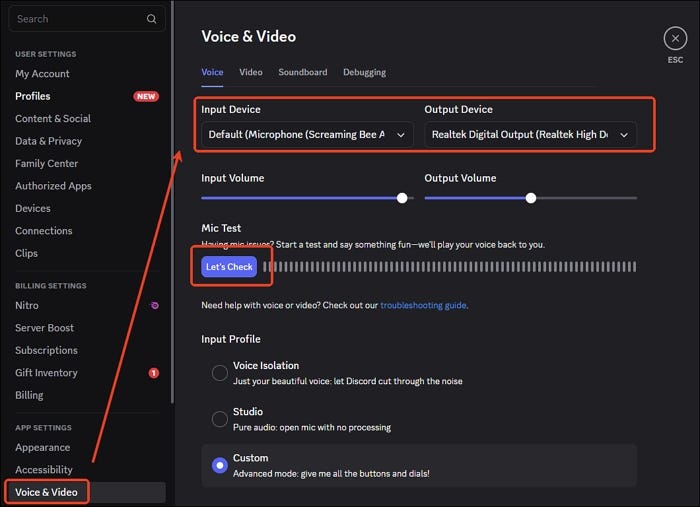The height and width of the screenshot is (507, 700).
Task: Select the Studio input profile
Action: [220, 419]
